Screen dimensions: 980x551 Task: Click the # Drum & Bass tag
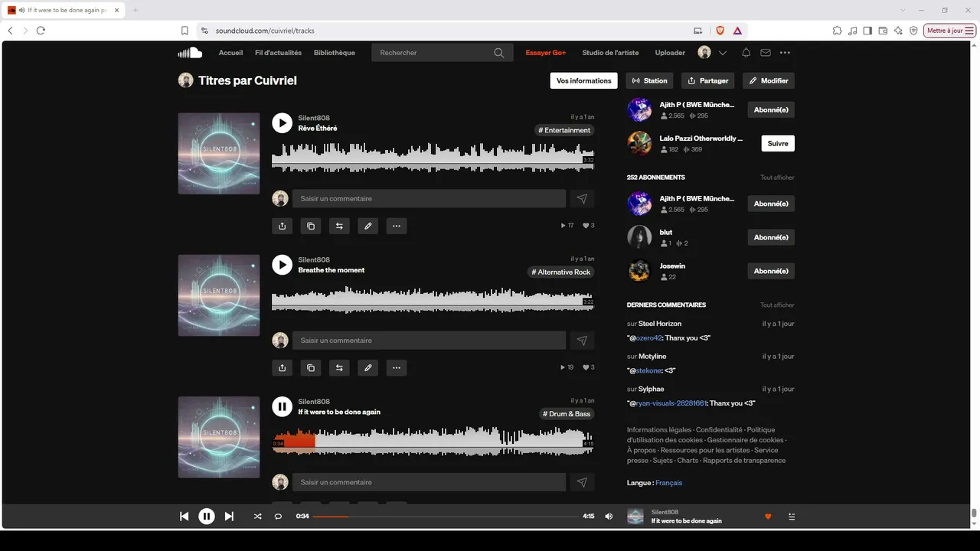click(x=567, y=414)
